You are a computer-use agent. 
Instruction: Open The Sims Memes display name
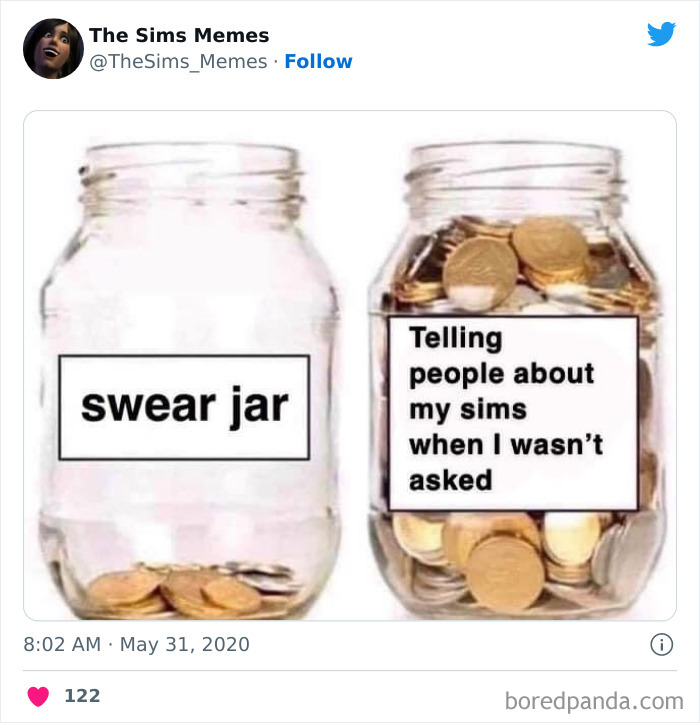[179, 35]
